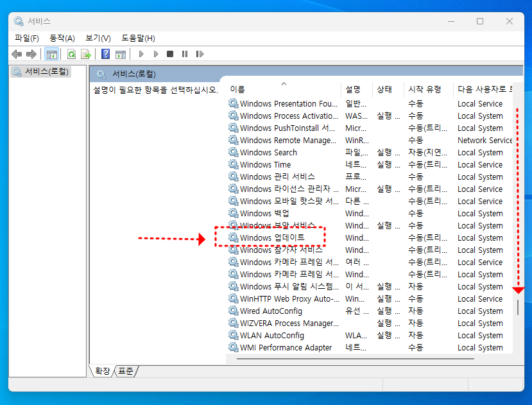The height and width of the screenshot is (405, 532).
Task: Click the Stop Service square icon
Action: tap(170, 54)
